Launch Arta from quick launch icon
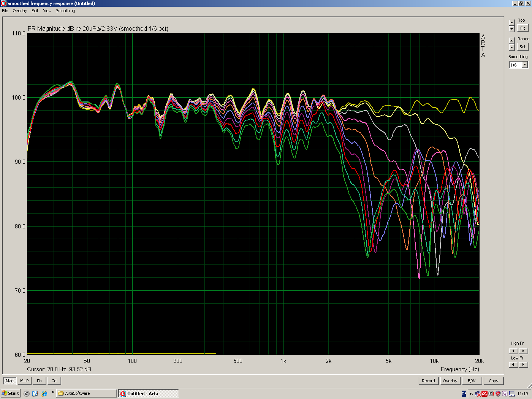532x399 pixels. 27,394
